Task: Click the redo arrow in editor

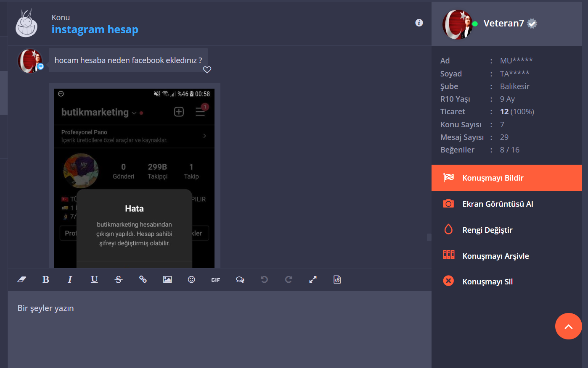Action: click(289, 280)
